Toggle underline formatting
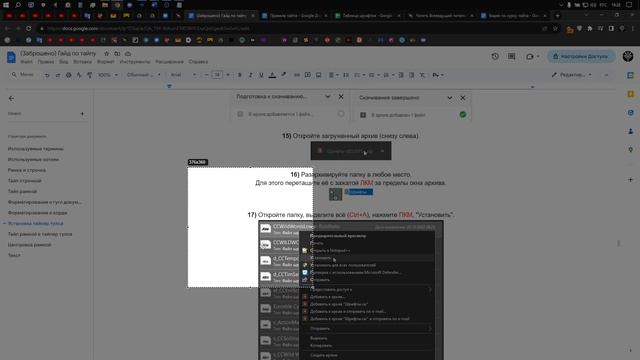This screenshot has width=640, height=360. click(x=261, y=75)
